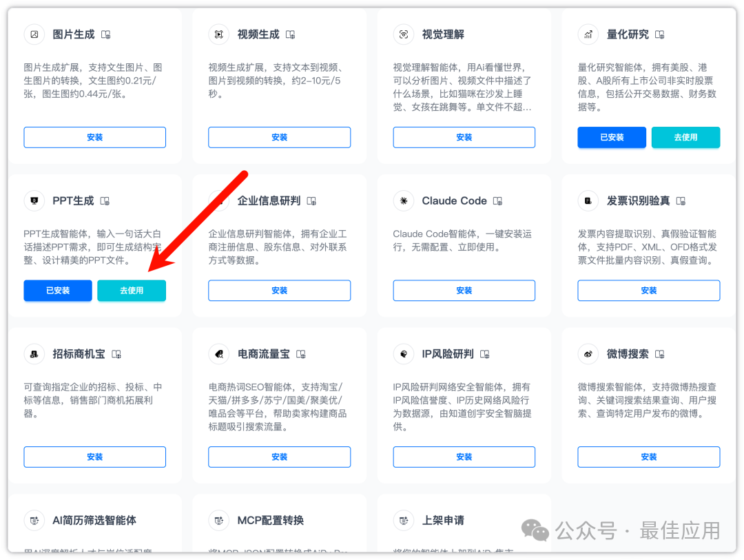Select the MCP配置转换 title text

point(271,520)
